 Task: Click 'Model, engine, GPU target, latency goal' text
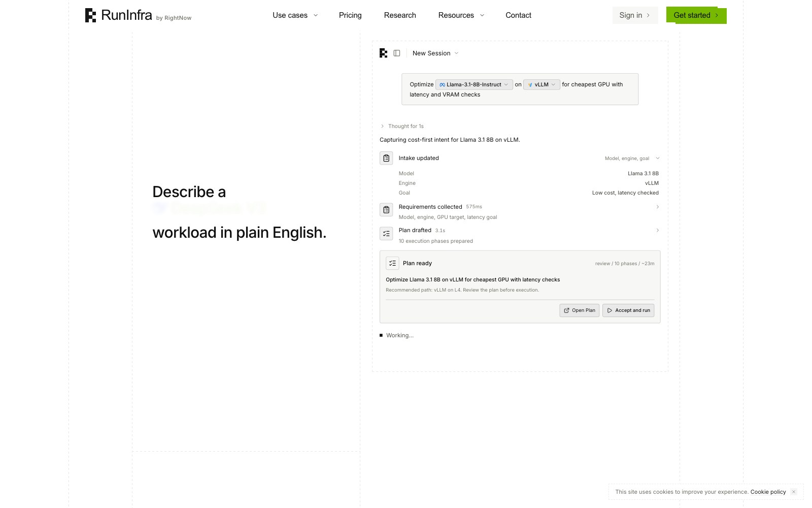pyautogui.click(x=448, y=217)
